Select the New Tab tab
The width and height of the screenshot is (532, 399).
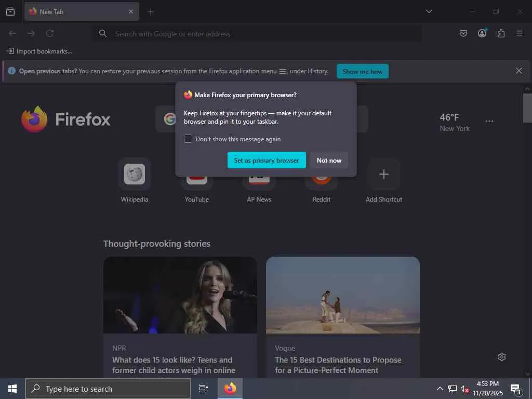[82, 11]
